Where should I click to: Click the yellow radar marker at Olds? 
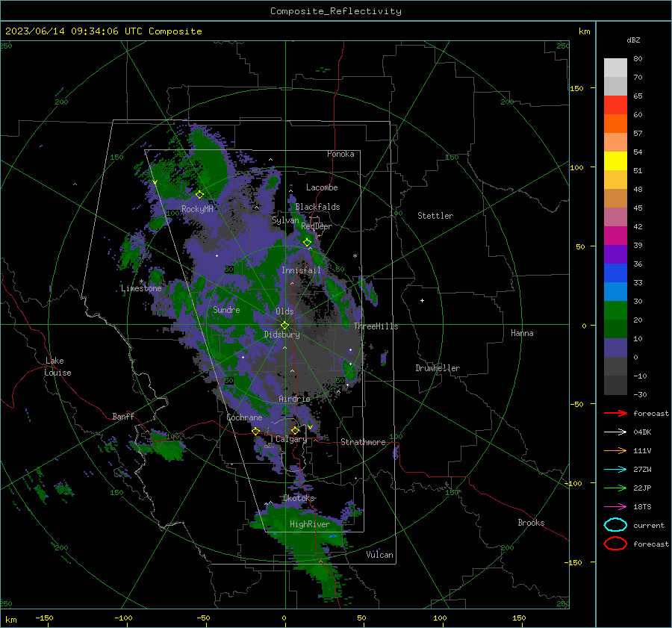pyautogui.click(x=285, y=325)
